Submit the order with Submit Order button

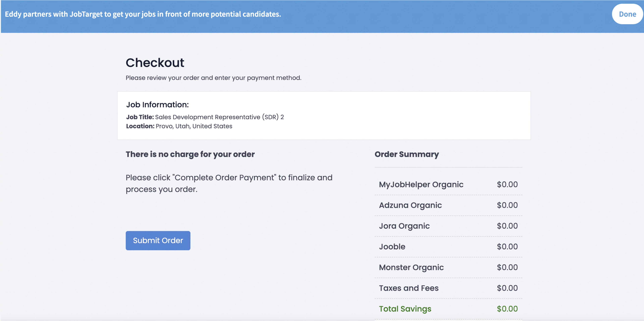pos(158,240)
